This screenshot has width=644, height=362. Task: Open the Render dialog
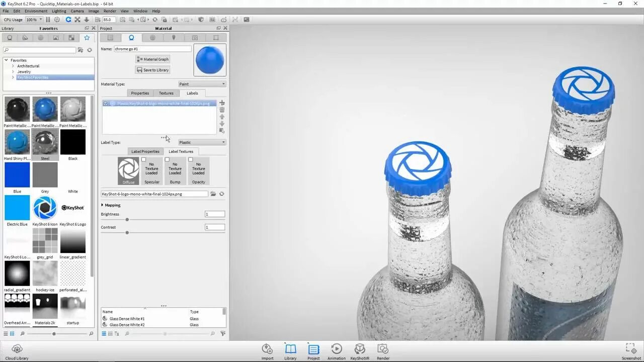click(x=383, y=352)
